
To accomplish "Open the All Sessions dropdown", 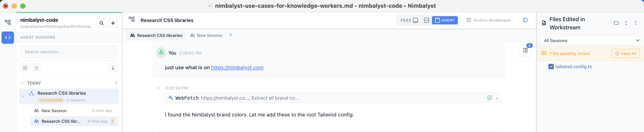I will coord(590,41).
